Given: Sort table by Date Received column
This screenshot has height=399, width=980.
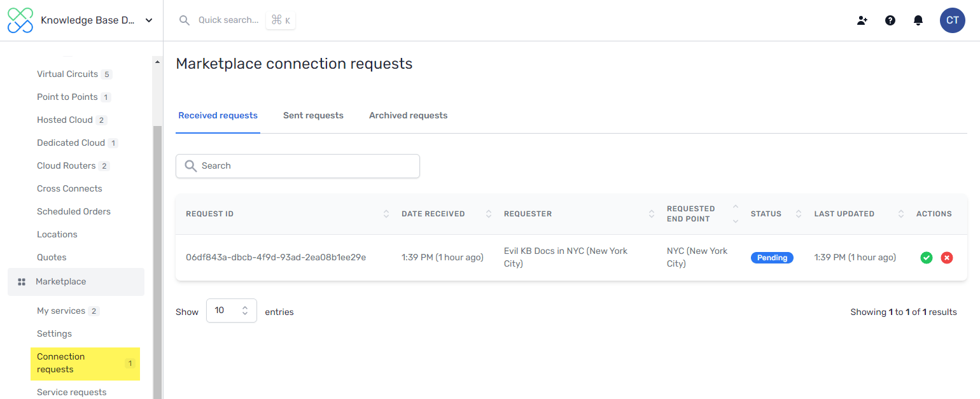Looking at the screenshot, I should tap(488, 214).
